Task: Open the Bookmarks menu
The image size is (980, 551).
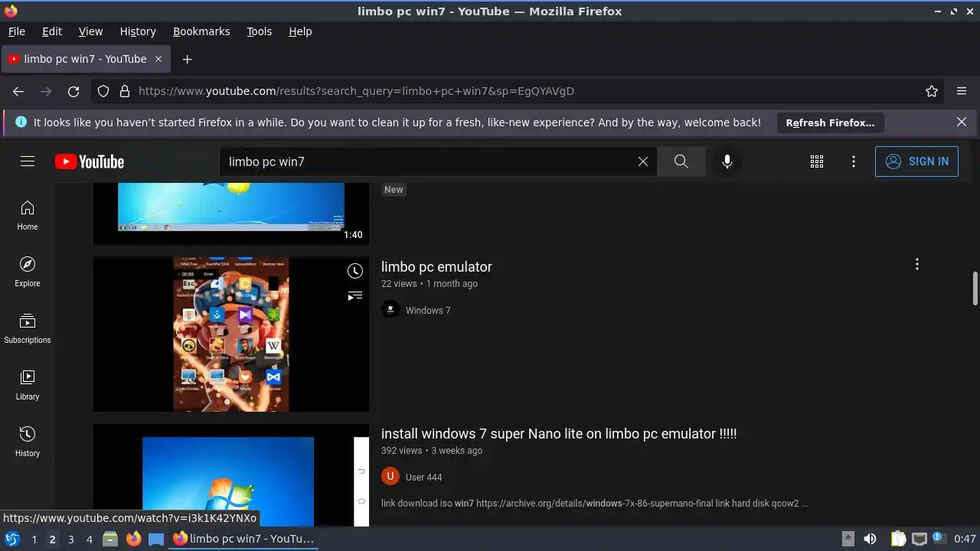Action: [x=201, y=31]
